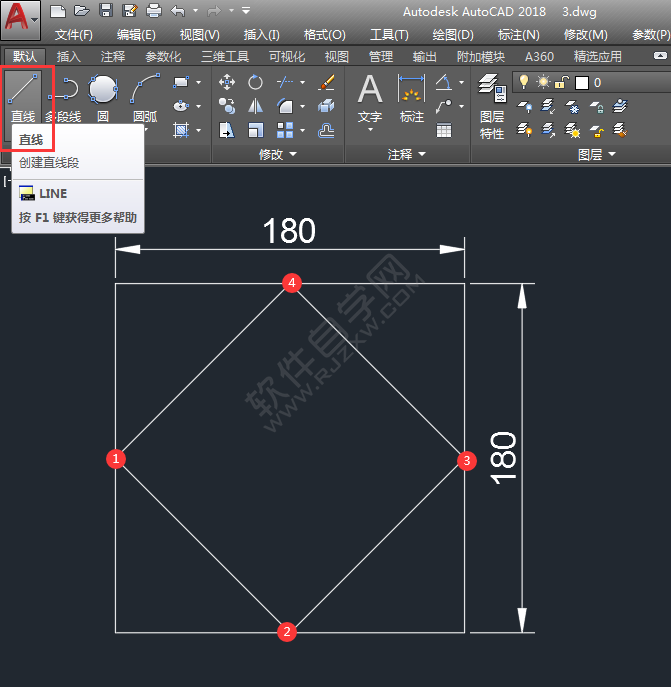Viewport: 671px width, 687px height.
Task: Open the Hatch tool dropdown arrow
Action: 199,130
